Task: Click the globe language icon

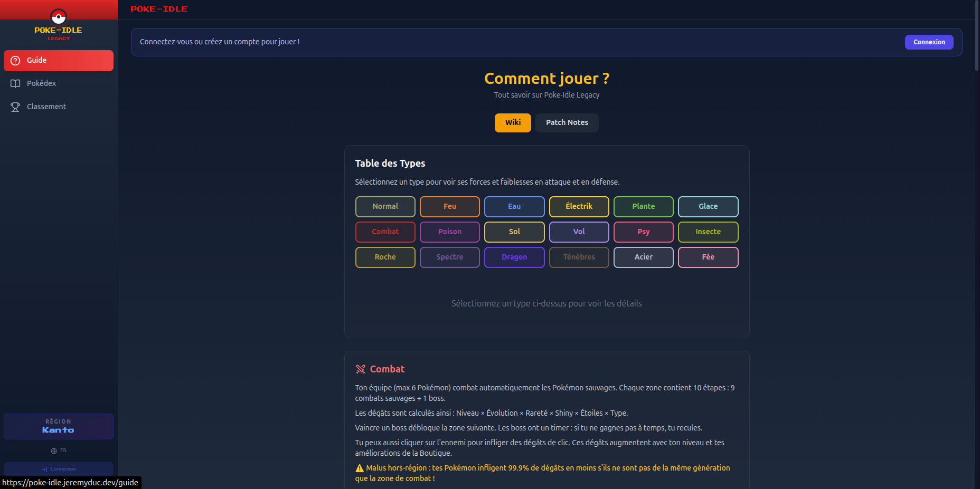Action: coord(54,451)
